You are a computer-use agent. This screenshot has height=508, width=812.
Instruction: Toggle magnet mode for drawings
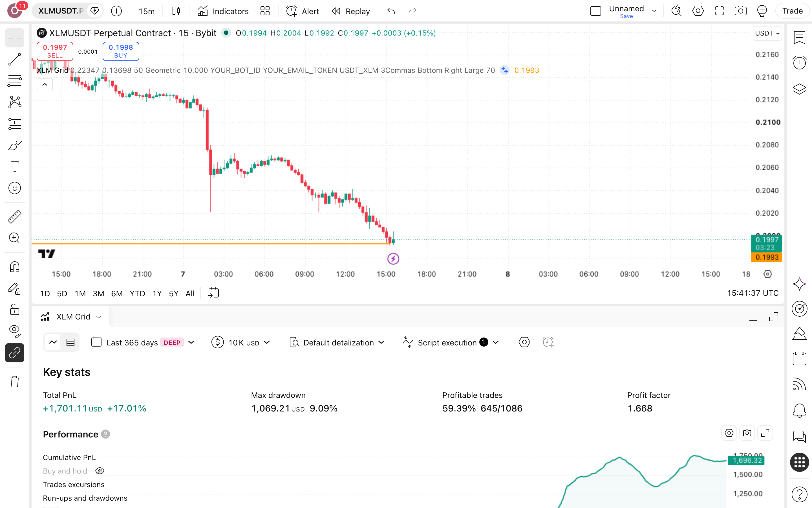pos(14,267)
